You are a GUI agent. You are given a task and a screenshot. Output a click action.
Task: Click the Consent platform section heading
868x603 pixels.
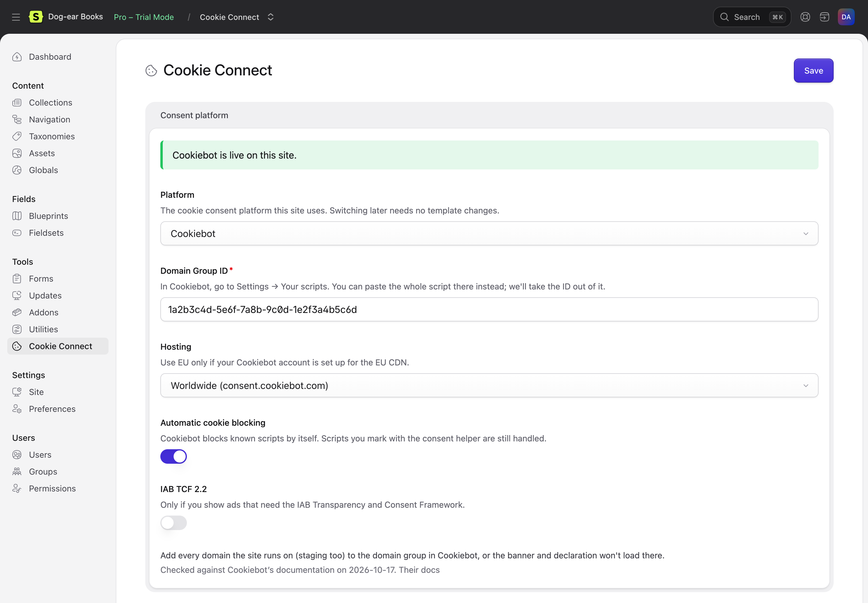coord(194,115)
